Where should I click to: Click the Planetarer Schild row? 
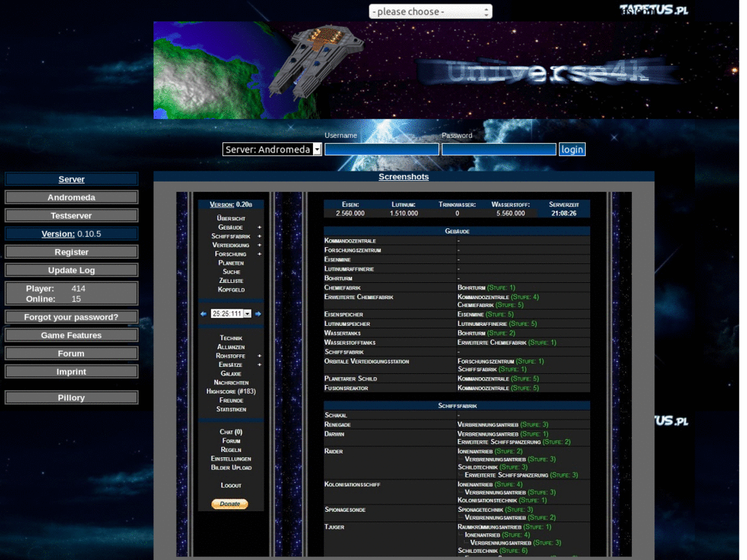457,378
